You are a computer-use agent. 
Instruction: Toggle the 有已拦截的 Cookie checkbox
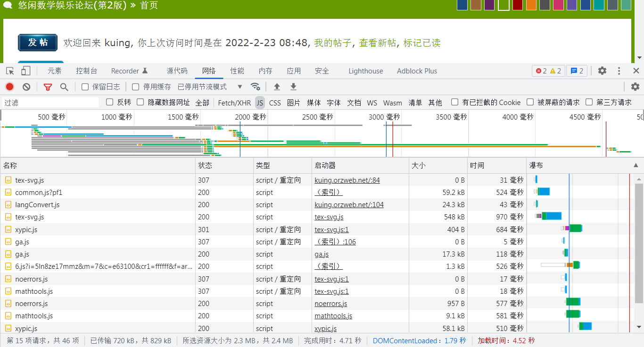point(454,102)
